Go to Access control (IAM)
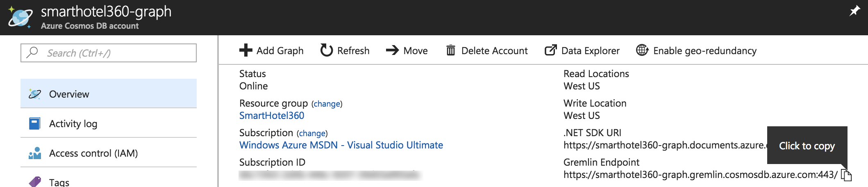 click(93, 153)
